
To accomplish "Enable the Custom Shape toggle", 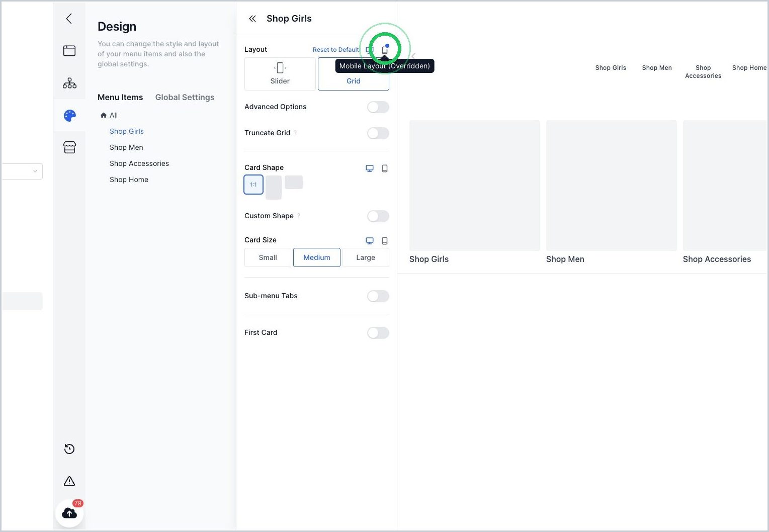I will tap(378, 216).
